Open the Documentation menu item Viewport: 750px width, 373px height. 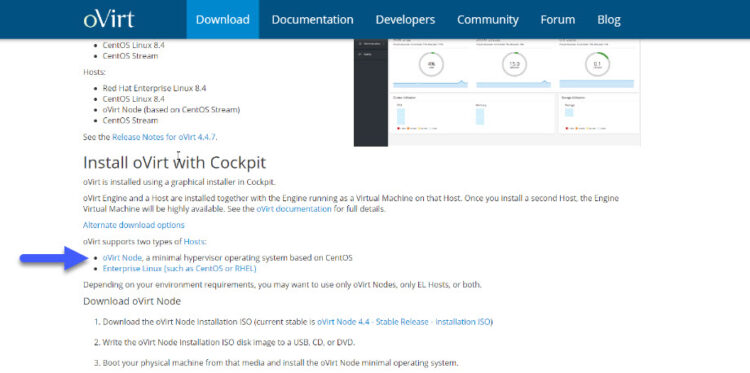click(312, 20)
